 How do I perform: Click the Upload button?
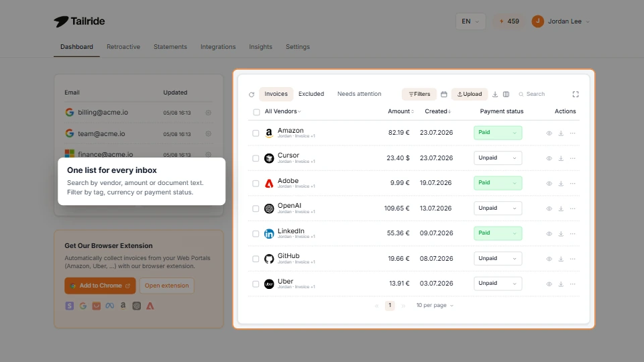pos(470,94)
